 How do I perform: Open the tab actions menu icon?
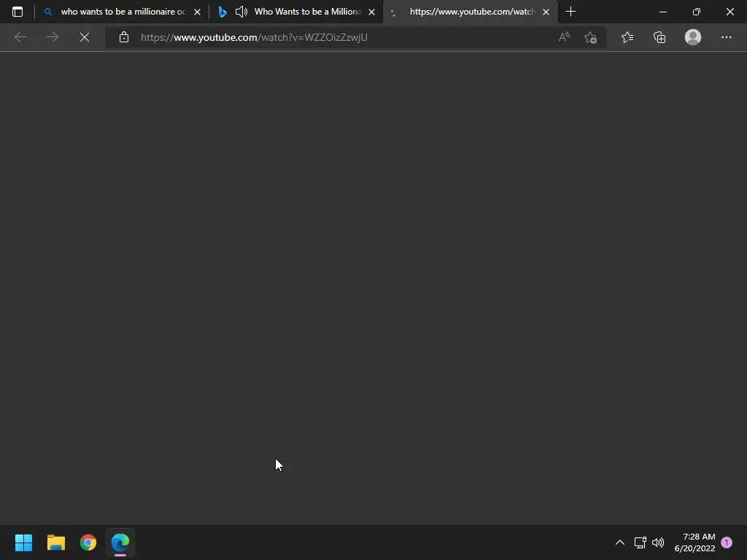pyautogui.click(x=18, y=12)
